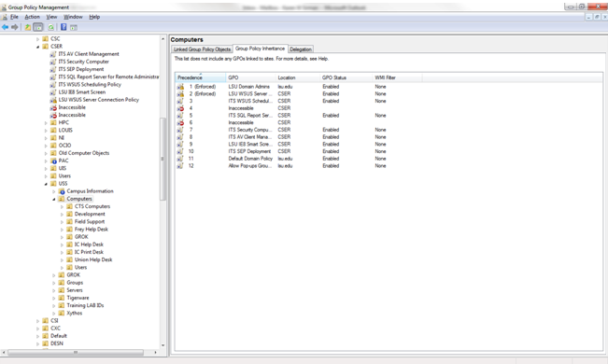Click the Refresh toolbar icon
The image size is (608, 364).
pyautogui.click(x=50, y=27)
